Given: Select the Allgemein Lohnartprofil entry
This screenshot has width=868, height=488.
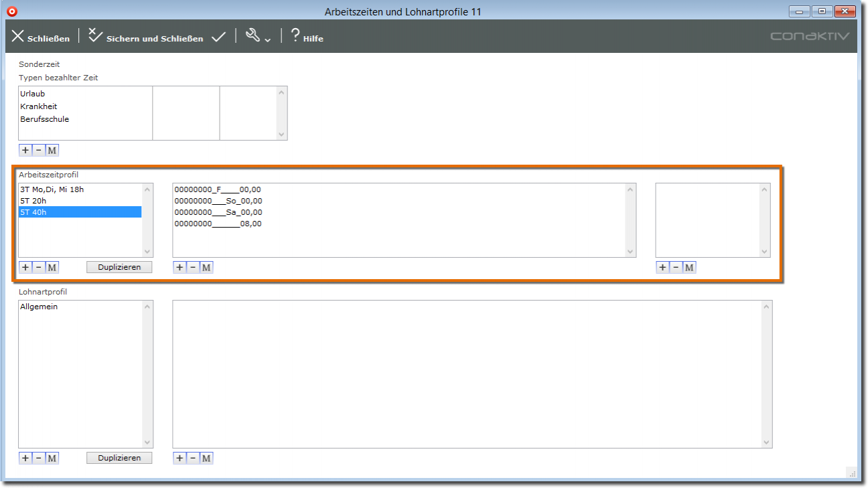Looking at the screenshot, I should click(x=39, y=307).
